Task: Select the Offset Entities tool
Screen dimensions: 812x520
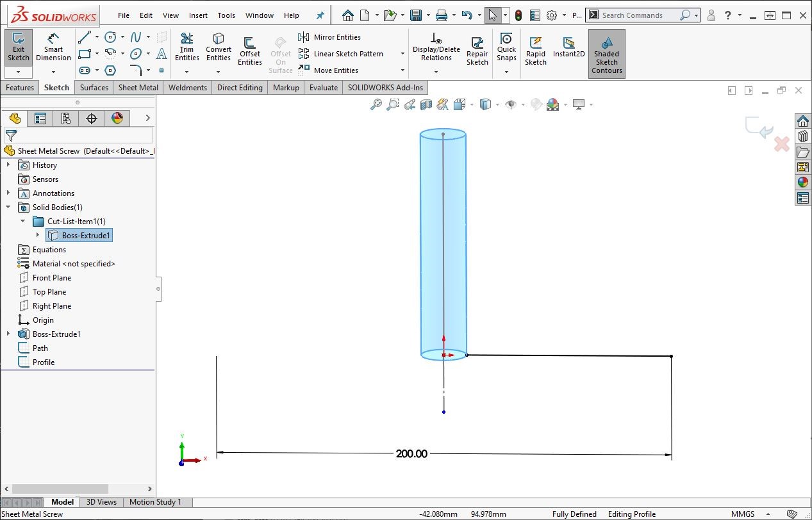Action: [x=250, y=50]
